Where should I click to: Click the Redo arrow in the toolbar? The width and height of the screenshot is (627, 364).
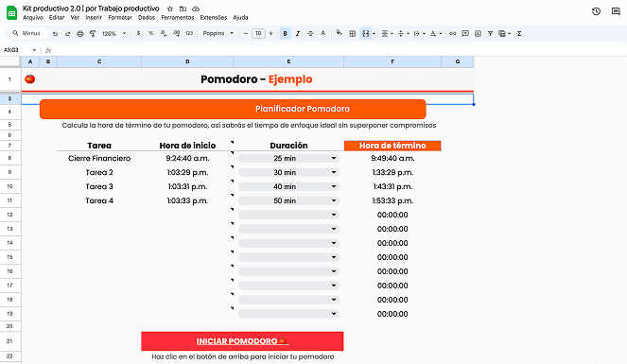click(x=67, y=33)
